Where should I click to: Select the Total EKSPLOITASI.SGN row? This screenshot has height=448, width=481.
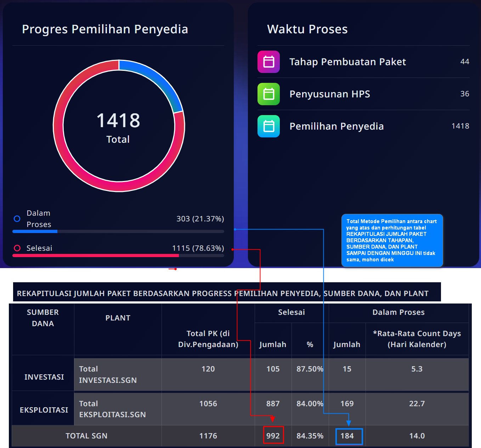(x=112, y=409)
